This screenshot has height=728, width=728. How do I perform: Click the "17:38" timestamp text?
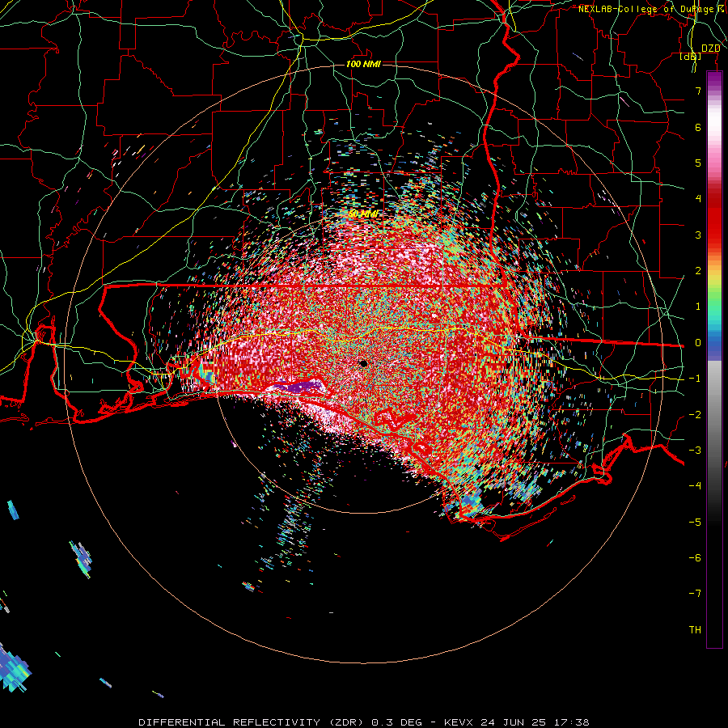571,722
